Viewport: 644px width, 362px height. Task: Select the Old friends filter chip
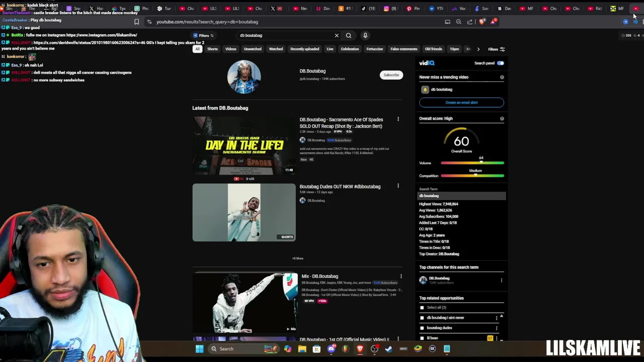pyautogui.click(x=433, y=49)
